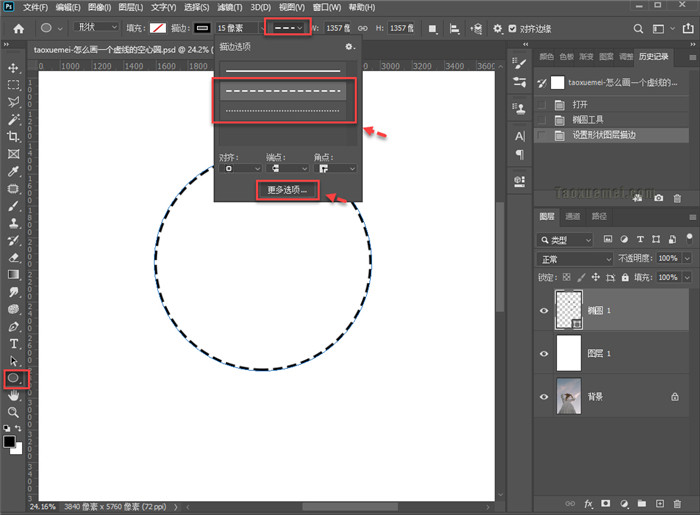Select the Gradient tool
Screen dimensions: 700x515
[x=13, y=274]
